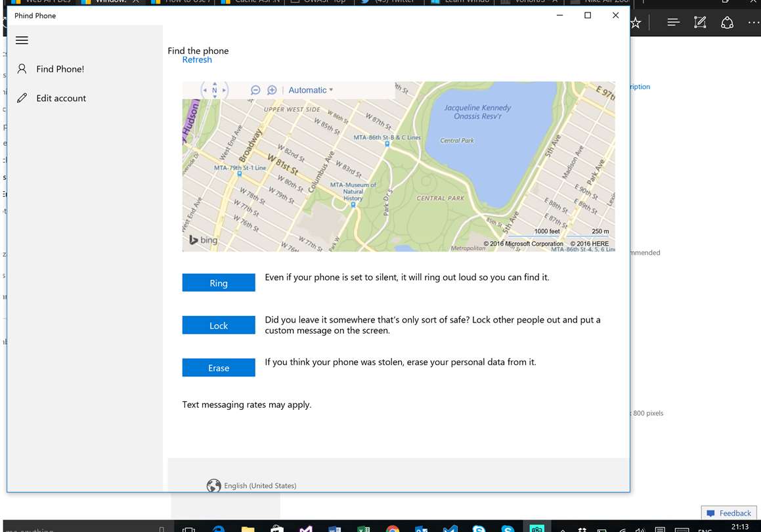Image resolution: width=761 pixels, height=532 pixels.
Task: Open Edge favorites star icon
Action: pyautogui.click(x=636, y=23)
